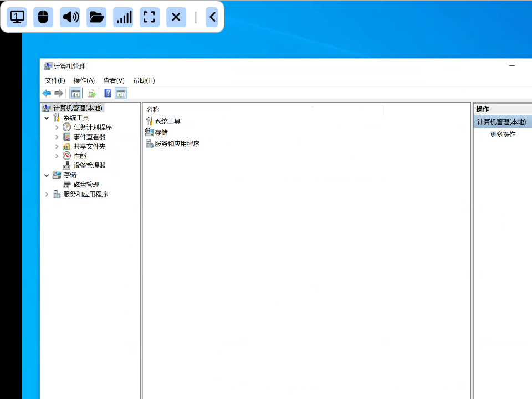
Task: Click the Export list toolbar icon
Action: pyautogui.click(x=91, y=93)
